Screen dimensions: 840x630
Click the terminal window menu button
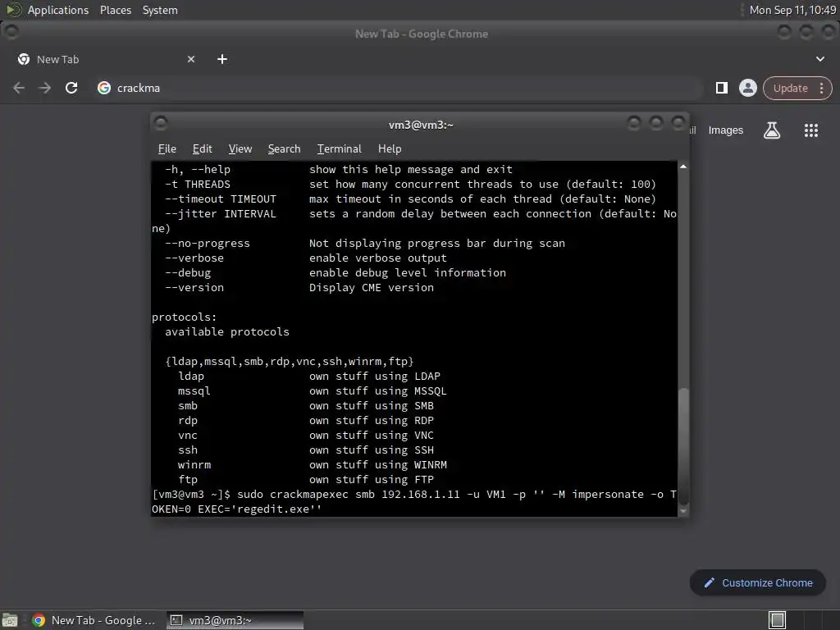coord(161,124)
